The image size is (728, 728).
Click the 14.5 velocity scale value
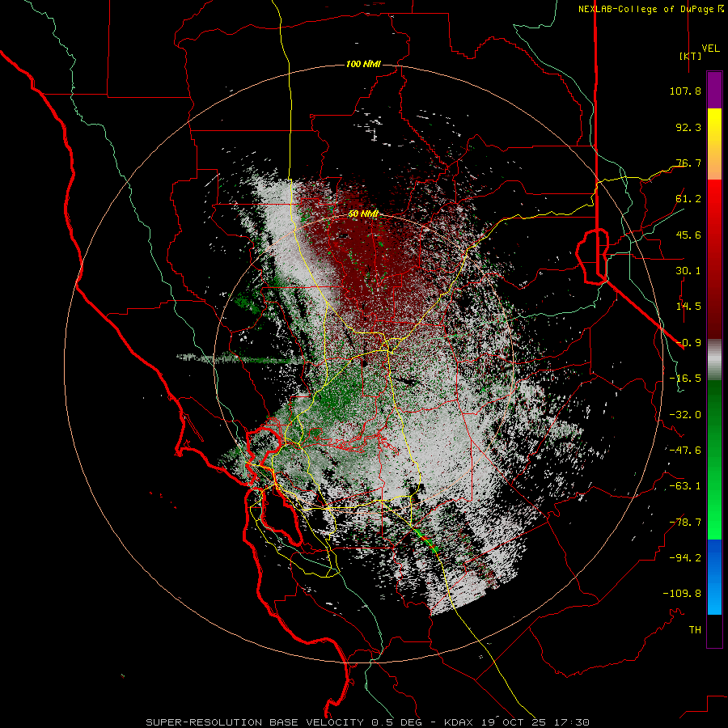click(x=688, y=307)
